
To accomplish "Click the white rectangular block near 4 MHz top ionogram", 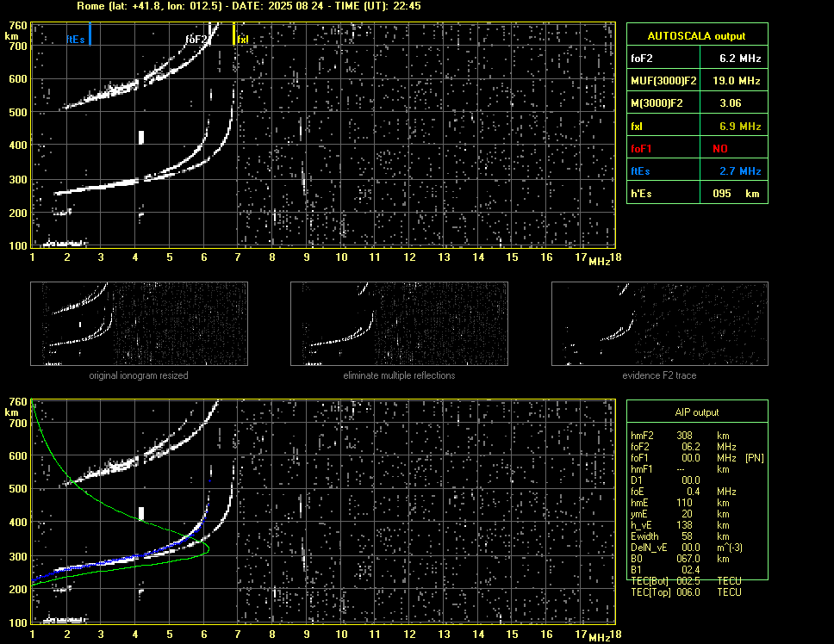I will 141,137.
